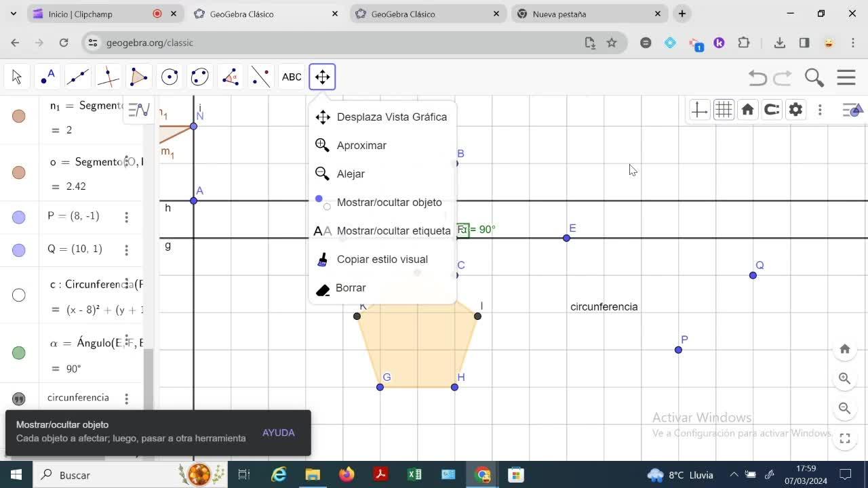Choose Mostrar/ocultar etiqueta tool
The height and width of the screenshot is (488, 868).
[x=382, y=230]
